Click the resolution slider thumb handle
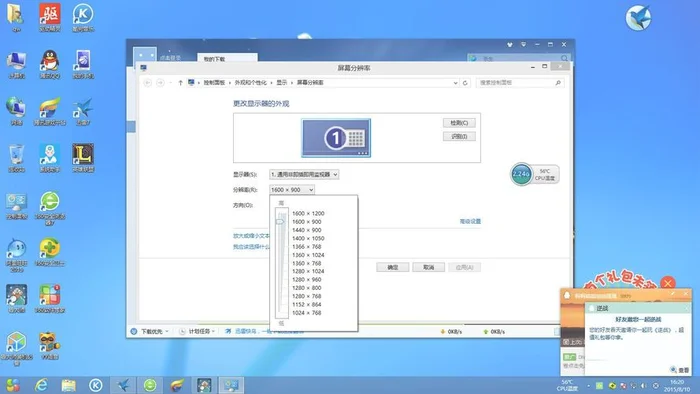The height and width of the screenshot is (394, 700). 280,222
